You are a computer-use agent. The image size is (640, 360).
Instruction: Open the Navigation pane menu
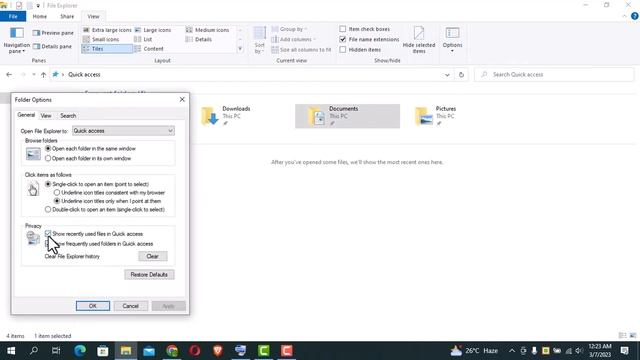click(17, 40)
